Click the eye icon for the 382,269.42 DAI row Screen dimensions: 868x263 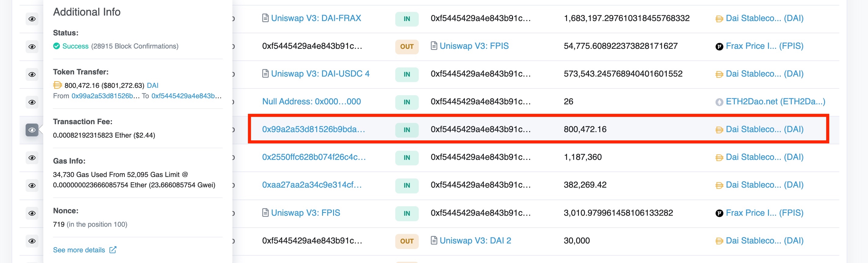point(32,186)
